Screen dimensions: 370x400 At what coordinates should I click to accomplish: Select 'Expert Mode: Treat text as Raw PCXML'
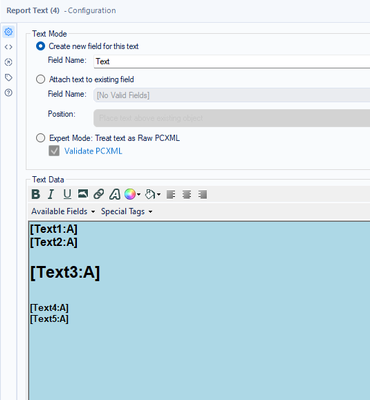point(40,138)
